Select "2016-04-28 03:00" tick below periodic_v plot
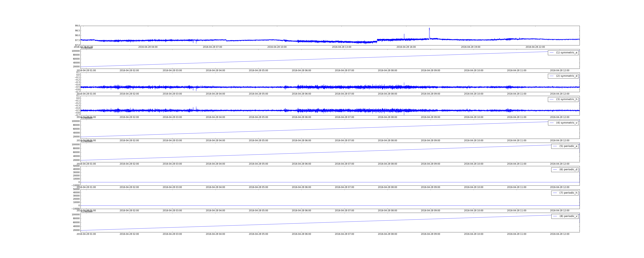The width and height of the screenshot is (644, 258). tap(172, 234)
